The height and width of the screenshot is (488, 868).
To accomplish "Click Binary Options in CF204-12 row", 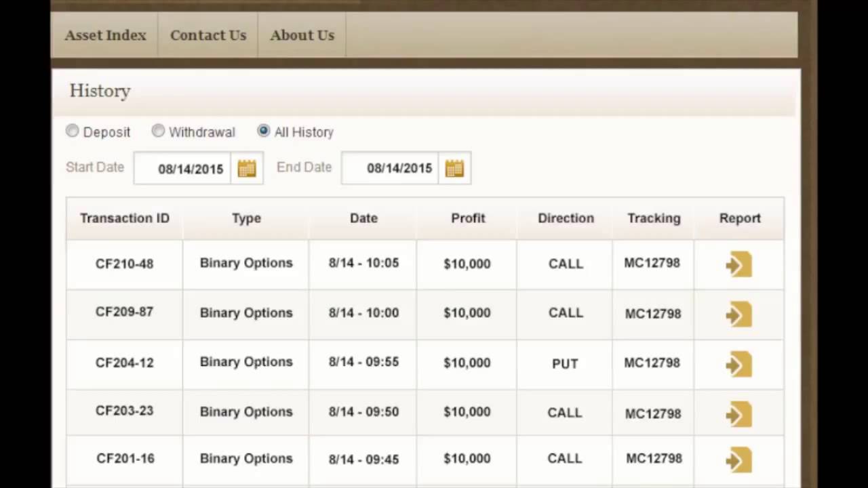I will pyautogui.click(x=246, y=362).
